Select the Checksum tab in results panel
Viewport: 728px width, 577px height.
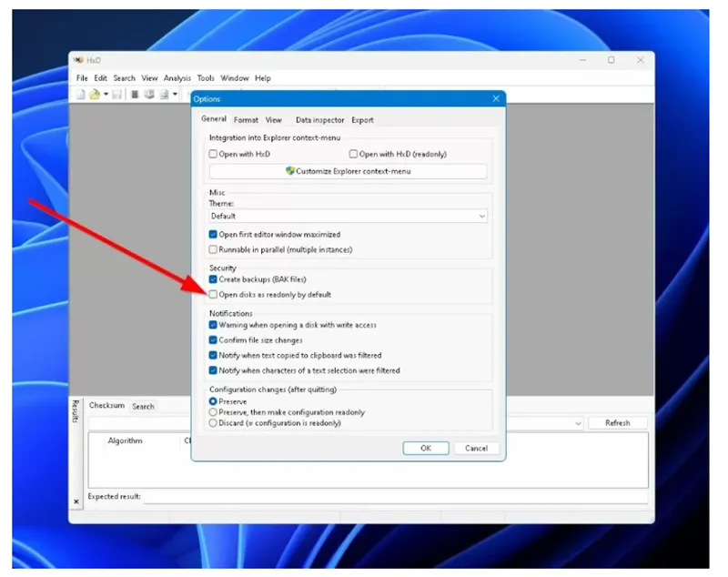[x=106, y=405]
